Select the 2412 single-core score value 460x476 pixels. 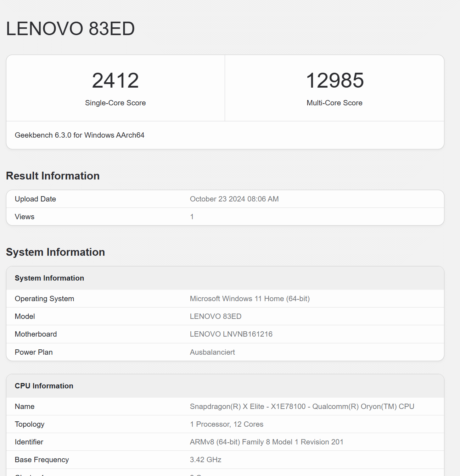(x=116, y=81)
